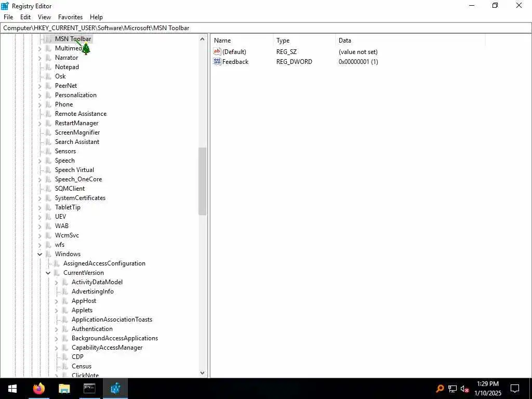The image size is (532, 399).
Task: Expand the Authentication key
Action: (56, 329)
